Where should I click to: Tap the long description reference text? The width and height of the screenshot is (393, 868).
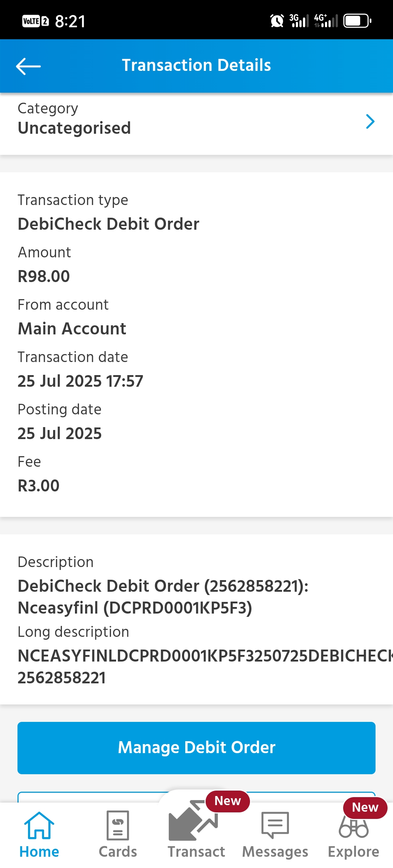(204, 667)
